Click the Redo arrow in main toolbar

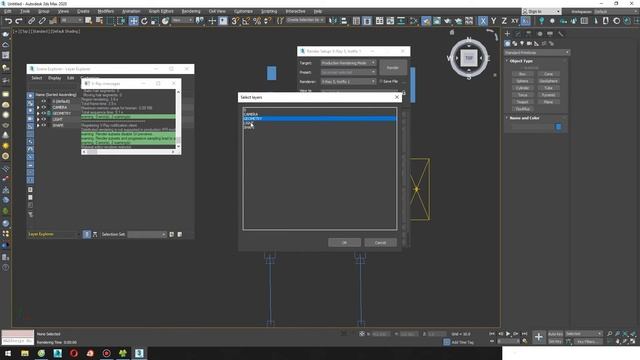pos(19,21)
